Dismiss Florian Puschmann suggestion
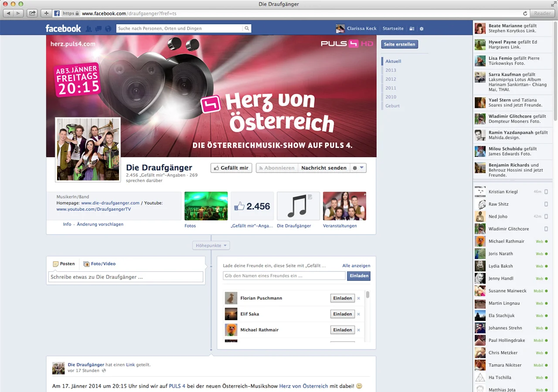The height and width of the screenshot is (392, 558). [359, 298]
